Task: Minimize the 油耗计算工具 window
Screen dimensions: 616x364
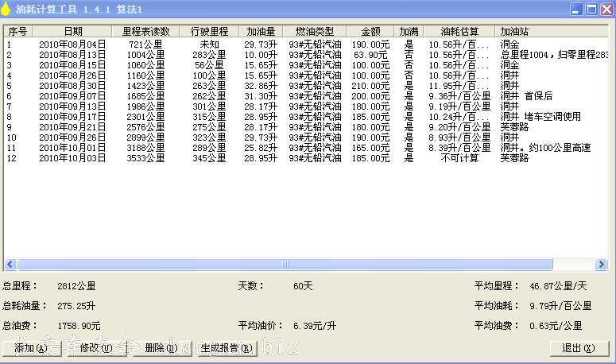Action: (x=575, y=10)
